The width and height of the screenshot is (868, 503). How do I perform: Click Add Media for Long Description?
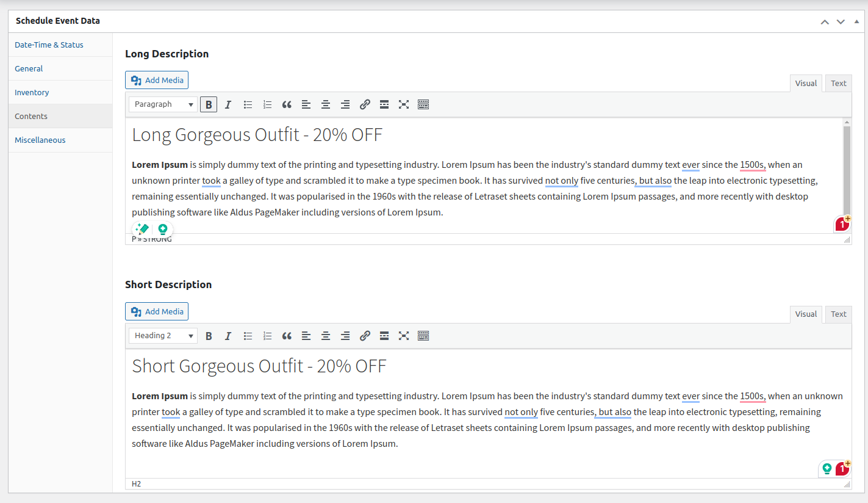pyautogui.click(x=157, y=80)
